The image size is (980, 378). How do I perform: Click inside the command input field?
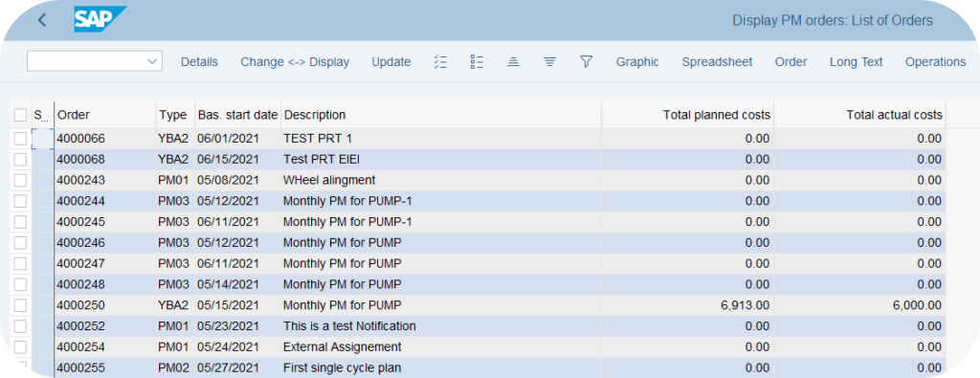[86, 61]
